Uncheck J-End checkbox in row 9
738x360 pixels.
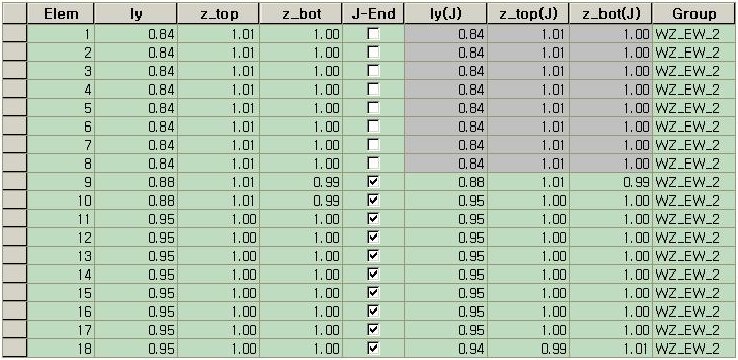click(x=373, y=182)
